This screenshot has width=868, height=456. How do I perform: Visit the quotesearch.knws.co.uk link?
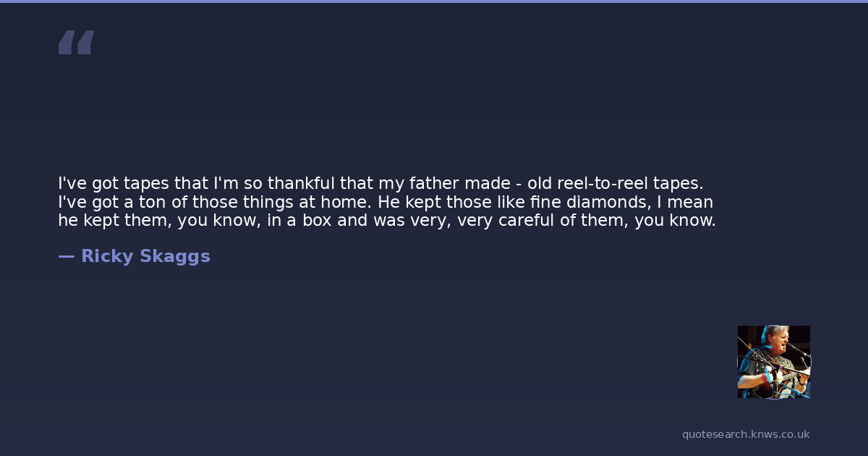pos(746,434)
